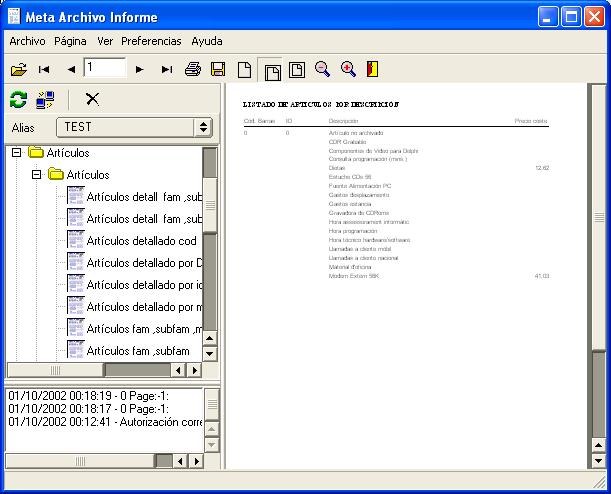The height and width of the screenshot is (494, 611).
Task: Collapse the nested Artículos subfolder
Action: pyautogui.click(x=37, y=175)
